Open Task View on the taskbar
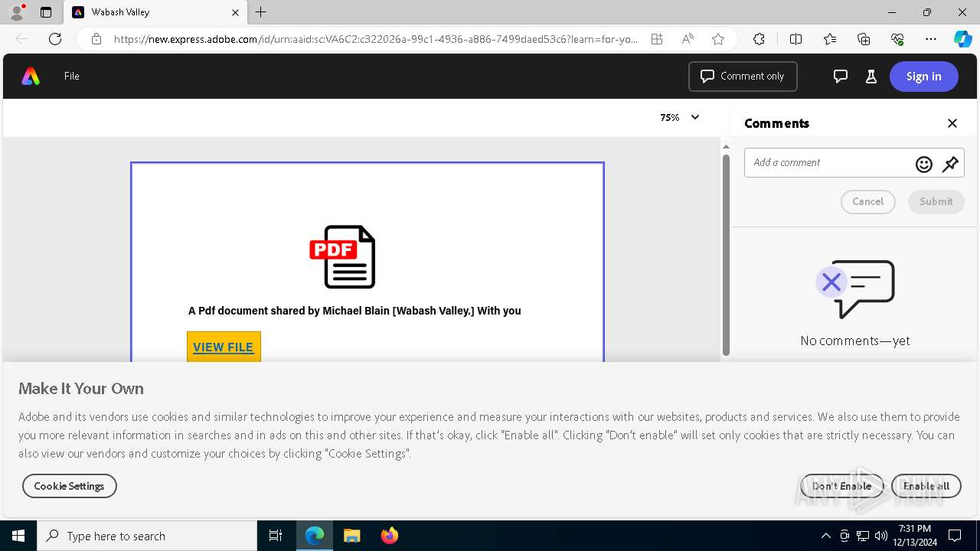Screen dimensions: 980x551 276,536
